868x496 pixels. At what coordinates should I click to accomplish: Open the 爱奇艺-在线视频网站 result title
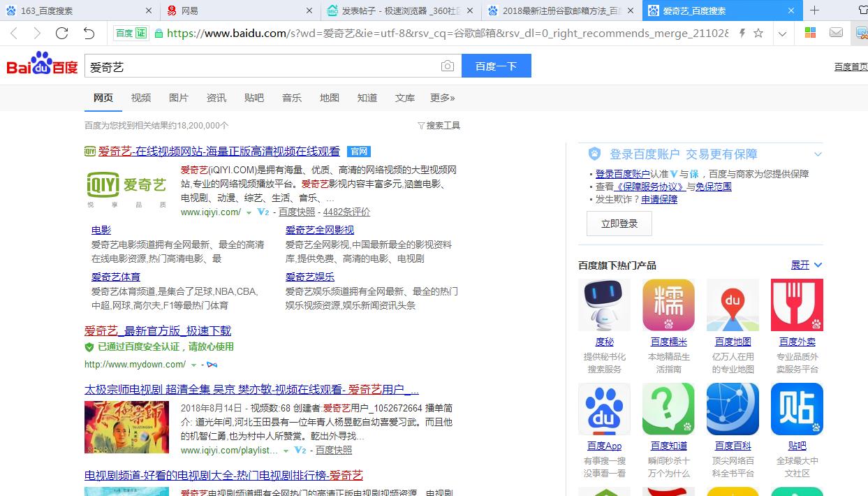[x=219, y=151]
